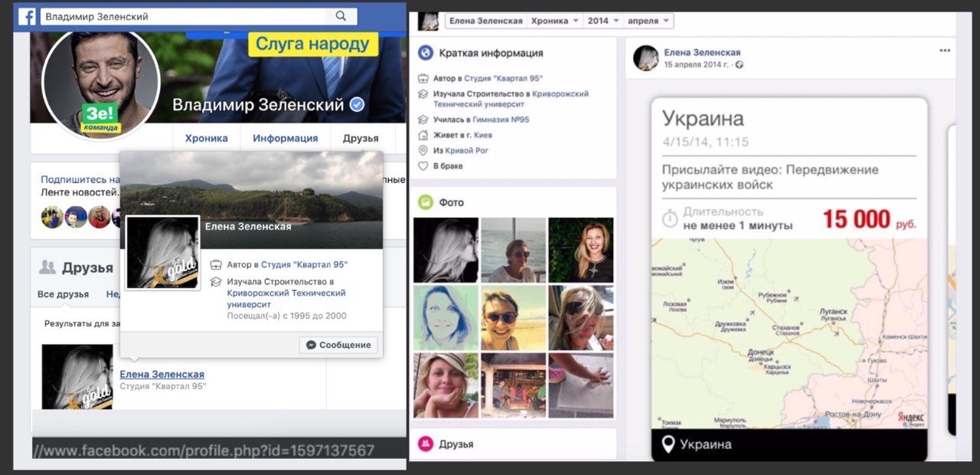
Task: Click the location pin icon beside Из Кривой Рог
Action: click(423, 150)
